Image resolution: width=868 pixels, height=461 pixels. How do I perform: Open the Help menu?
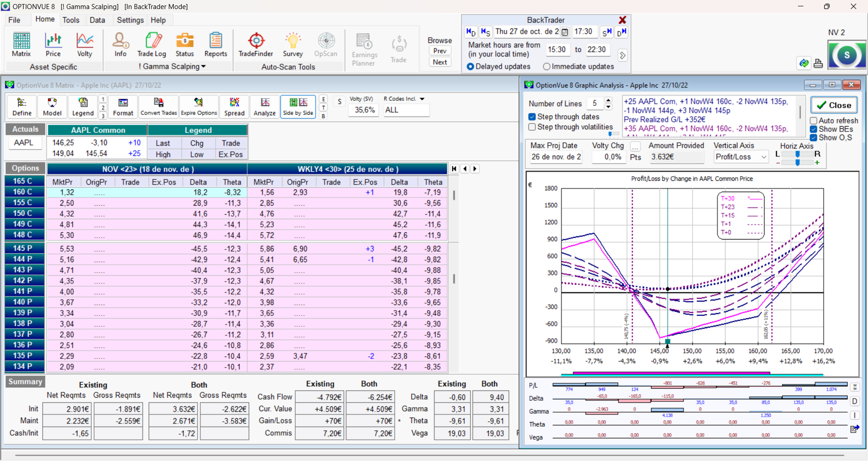coord(158,20)
